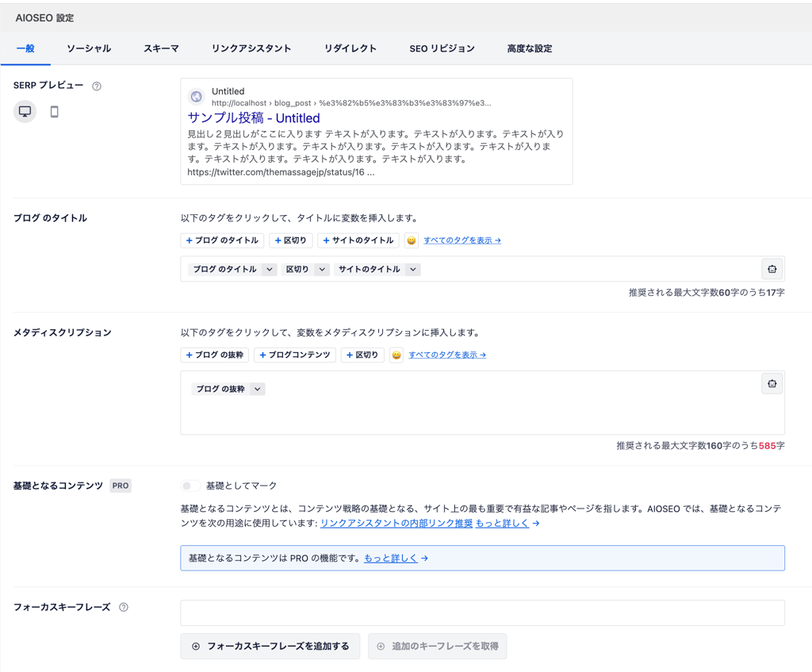
Task: Click 追加のキーフレーズを取得 button
Action: click(x=438, y=646)
